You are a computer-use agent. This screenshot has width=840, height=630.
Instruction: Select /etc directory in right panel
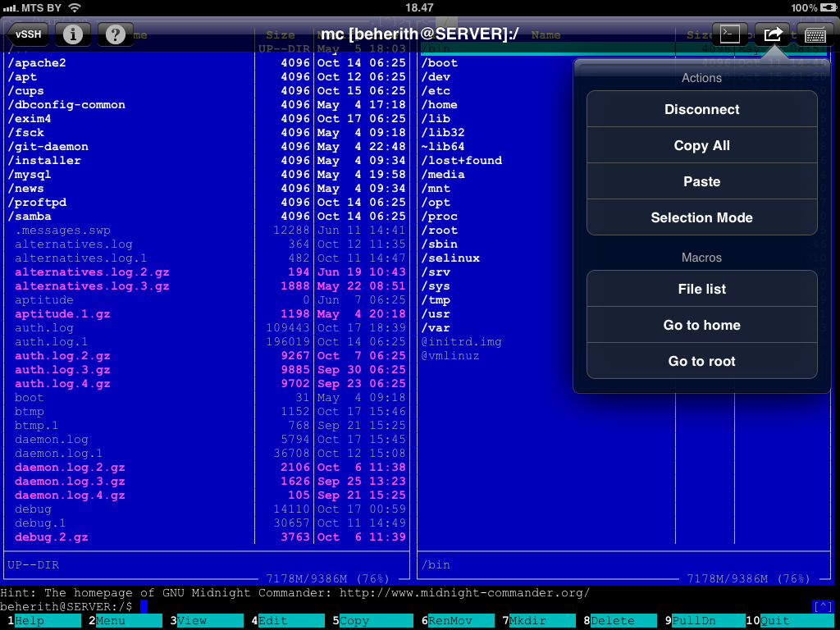point(436,90)
